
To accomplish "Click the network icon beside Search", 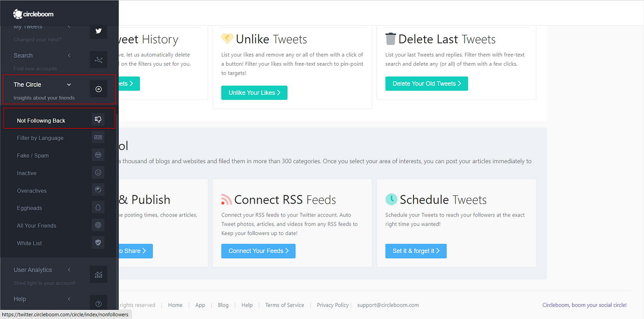I will pyautogui.click(x=98, y=60).
